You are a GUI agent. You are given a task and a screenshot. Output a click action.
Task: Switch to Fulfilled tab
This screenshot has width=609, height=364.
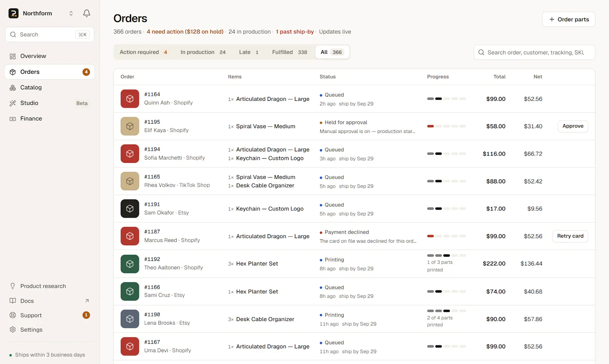[290, 52]
